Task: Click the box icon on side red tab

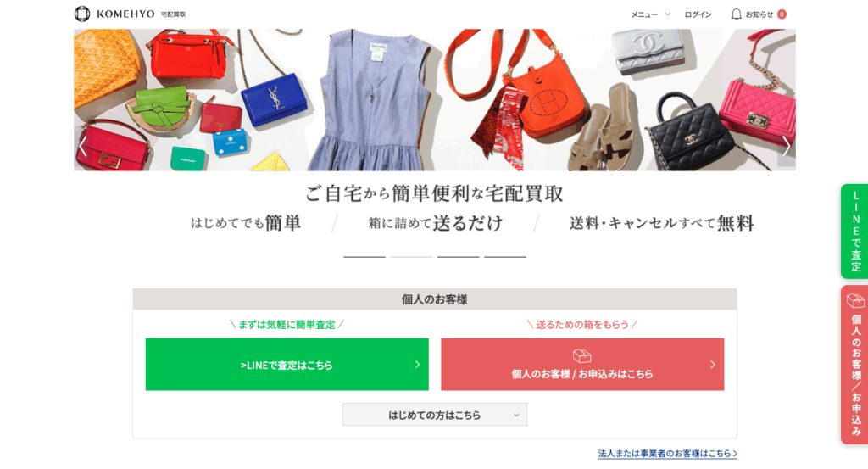Action: (855, 301)
